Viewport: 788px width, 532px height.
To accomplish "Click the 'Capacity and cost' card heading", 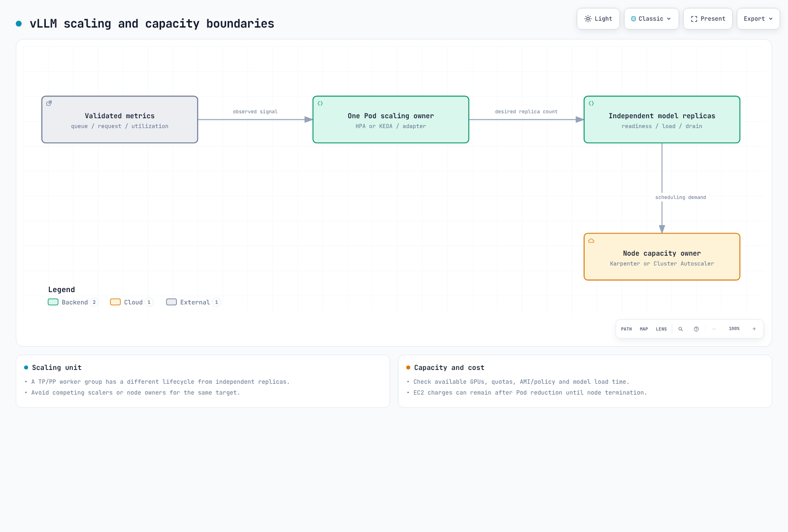I will tap(449, 367).
